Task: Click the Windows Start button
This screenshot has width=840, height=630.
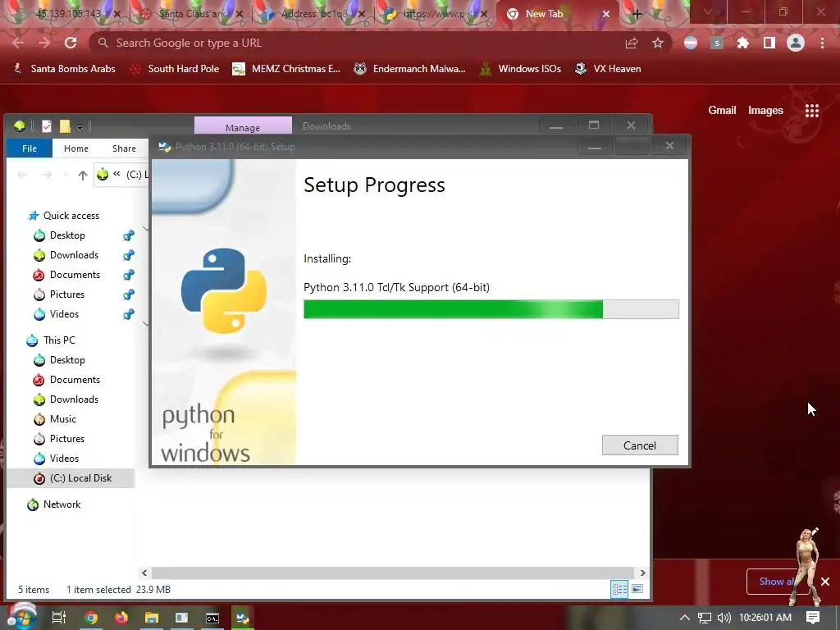Action: coord(21,616)
